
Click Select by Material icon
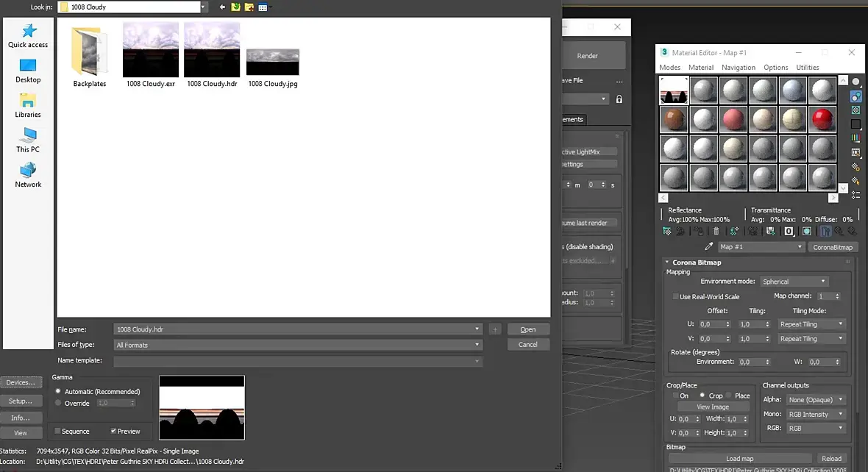[855, 181]
